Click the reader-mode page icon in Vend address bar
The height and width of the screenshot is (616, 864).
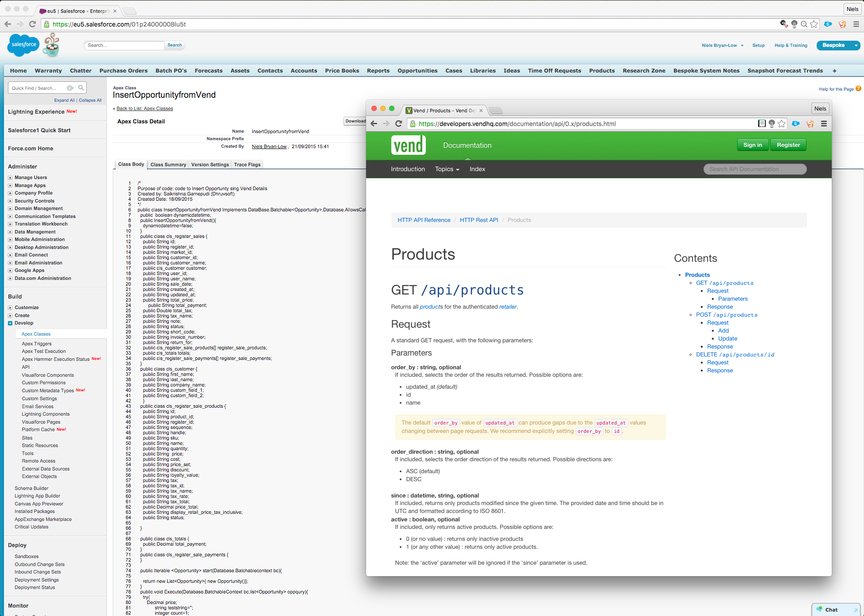pos(761,124)
